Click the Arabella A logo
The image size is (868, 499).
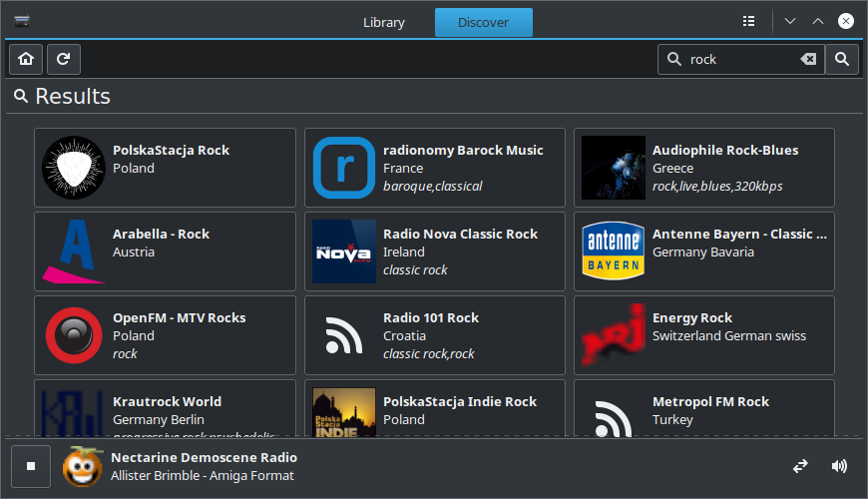74,251
